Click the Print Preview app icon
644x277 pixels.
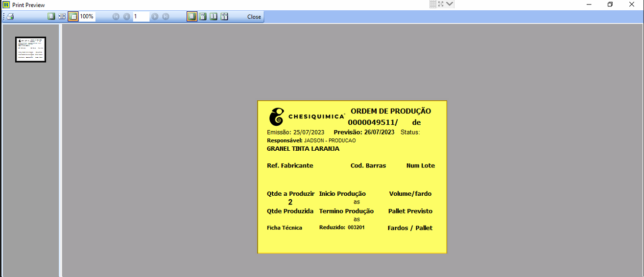point(6,4)
